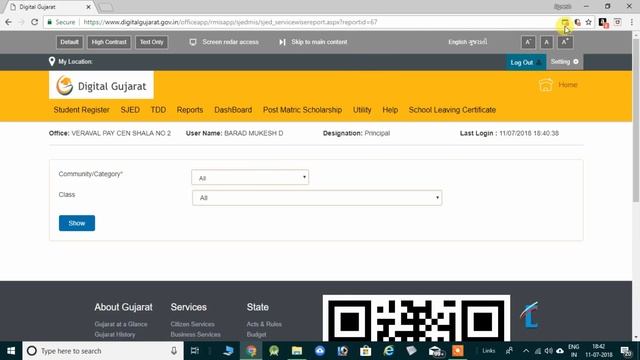Open Microsoft Store from the taskbar

(x=365, y=351)
